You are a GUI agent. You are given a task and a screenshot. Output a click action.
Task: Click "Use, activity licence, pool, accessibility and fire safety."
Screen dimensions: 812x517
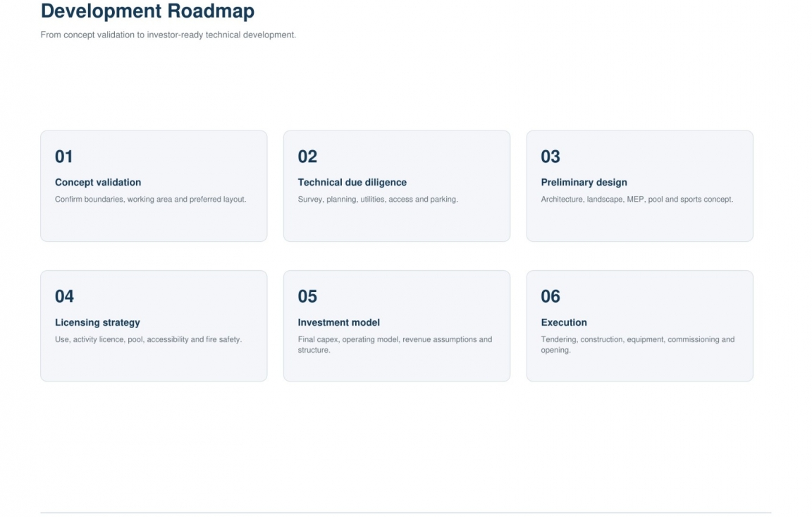[148, 339]
